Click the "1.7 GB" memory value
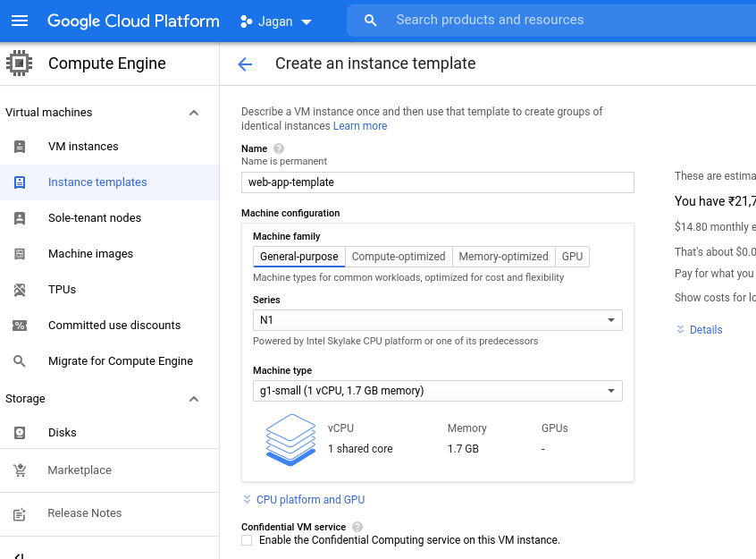 click(x=463, y=449)
